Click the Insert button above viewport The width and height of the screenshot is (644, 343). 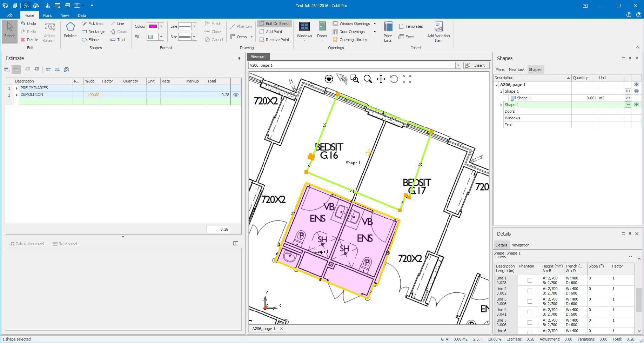coord(476,65)
